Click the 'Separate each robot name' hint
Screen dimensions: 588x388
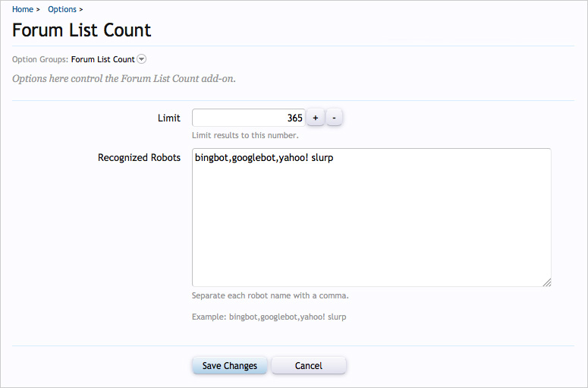click(270, 295)
